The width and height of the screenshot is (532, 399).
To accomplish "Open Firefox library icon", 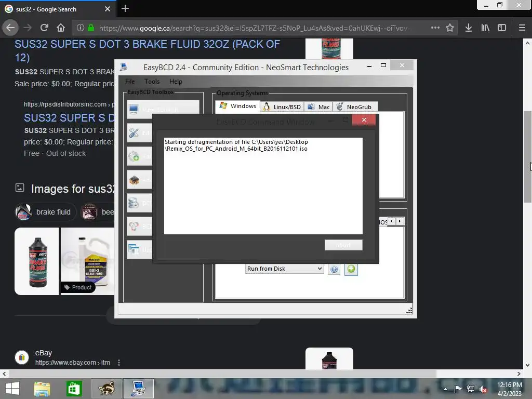I will point(485,28).
